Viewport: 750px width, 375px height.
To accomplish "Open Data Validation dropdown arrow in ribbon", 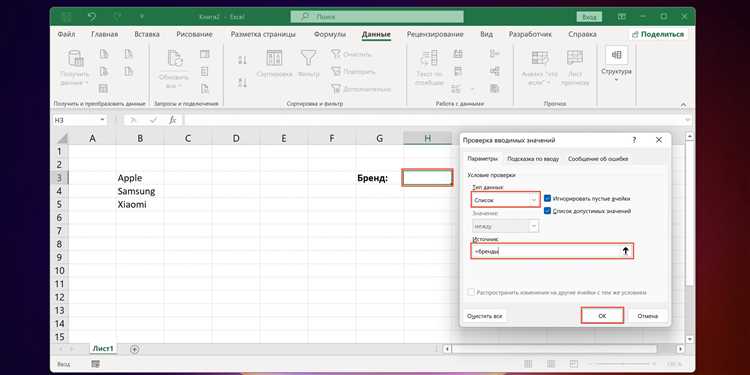I will tap(473, 89).
